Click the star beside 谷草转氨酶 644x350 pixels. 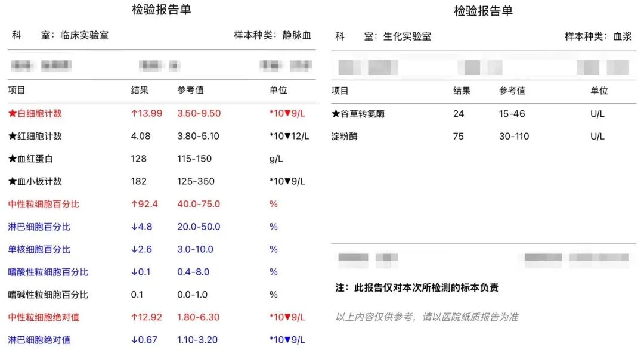336,113
